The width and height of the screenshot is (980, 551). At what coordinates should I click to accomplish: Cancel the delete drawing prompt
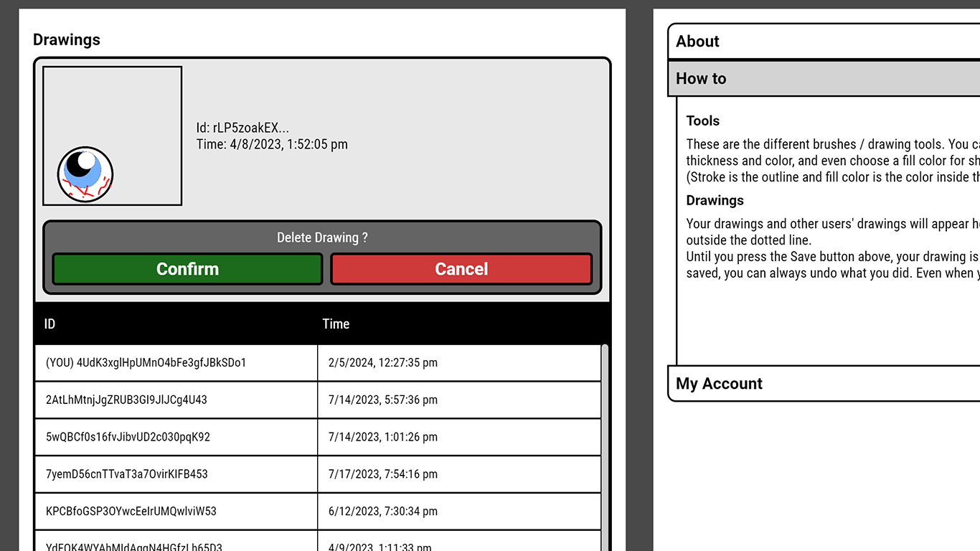(x=461, y=269)
